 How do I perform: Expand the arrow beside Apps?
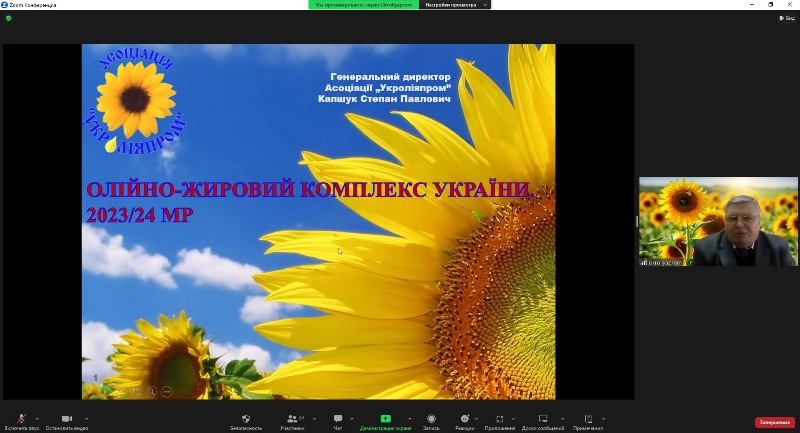513,419
